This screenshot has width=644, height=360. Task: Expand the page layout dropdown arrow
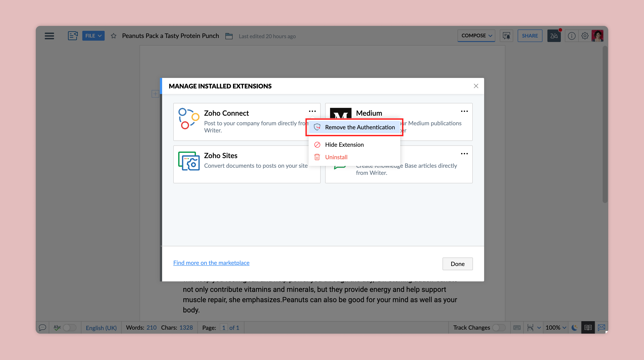[539, 328]
